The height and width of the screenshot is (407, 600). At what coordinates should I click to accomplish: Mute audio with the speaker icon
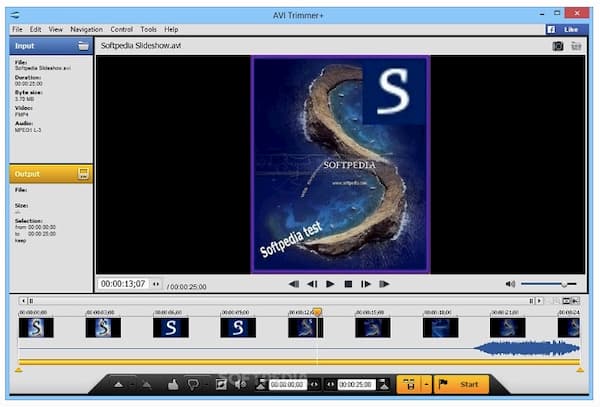tap(510, 284)
